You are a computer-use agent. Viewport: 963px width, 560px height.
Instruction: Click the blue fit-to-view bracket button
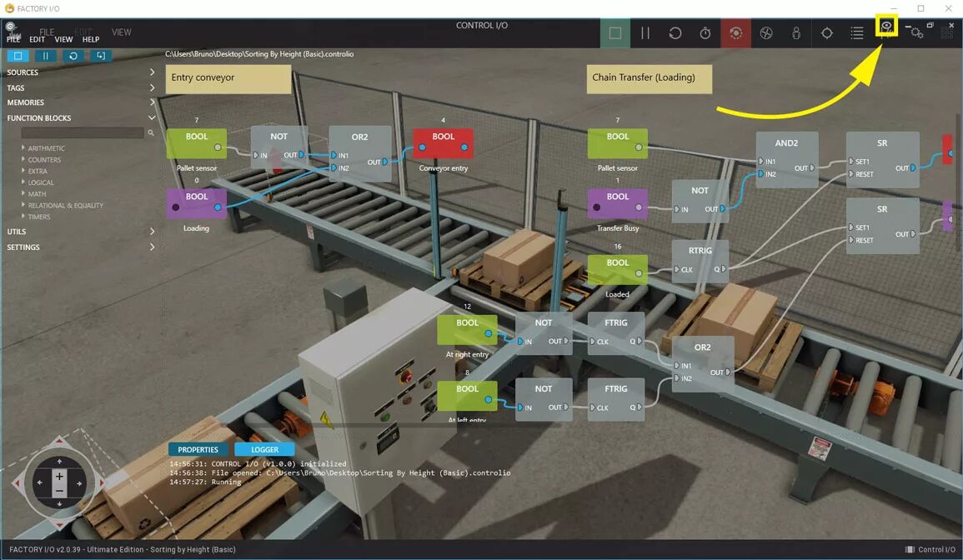click(x=101, y=56)
